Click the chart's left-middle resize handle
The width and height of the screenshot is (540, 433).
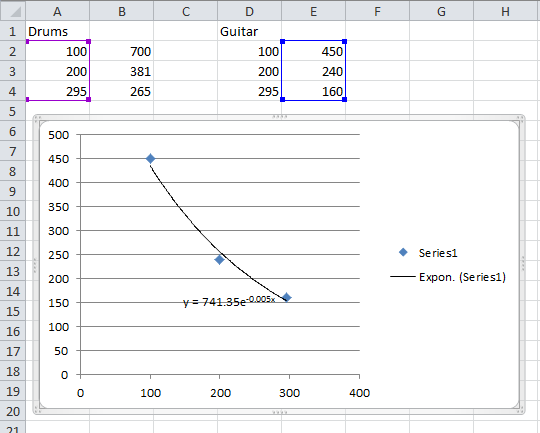tap(35, 265)
